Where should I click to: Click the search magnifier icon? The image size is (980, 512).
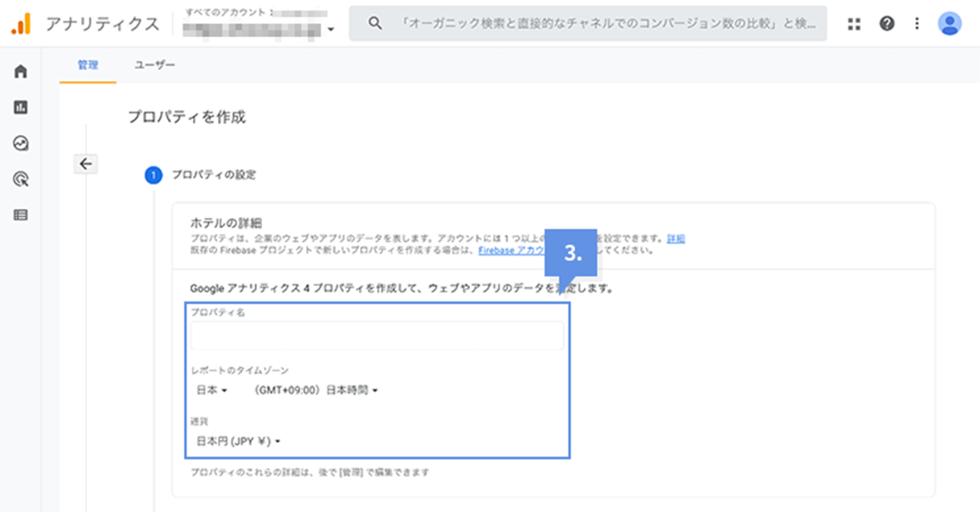375,24
